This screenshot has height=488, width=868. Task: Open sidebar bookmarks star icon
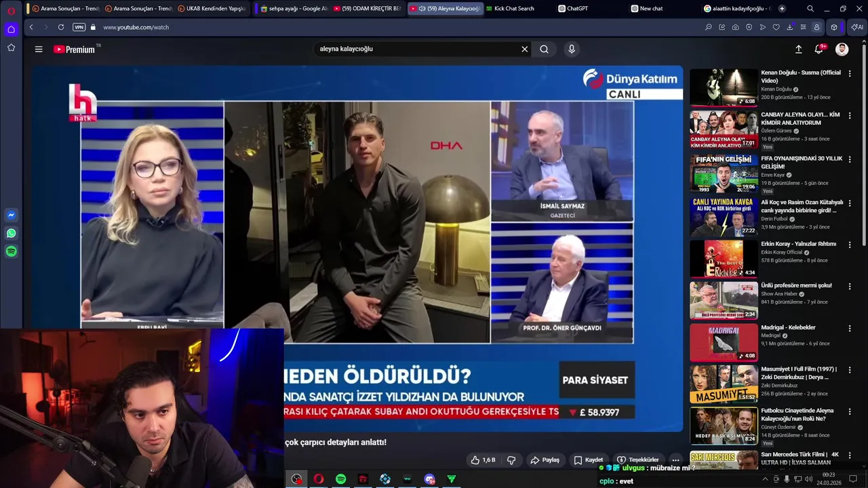(12, 47)
